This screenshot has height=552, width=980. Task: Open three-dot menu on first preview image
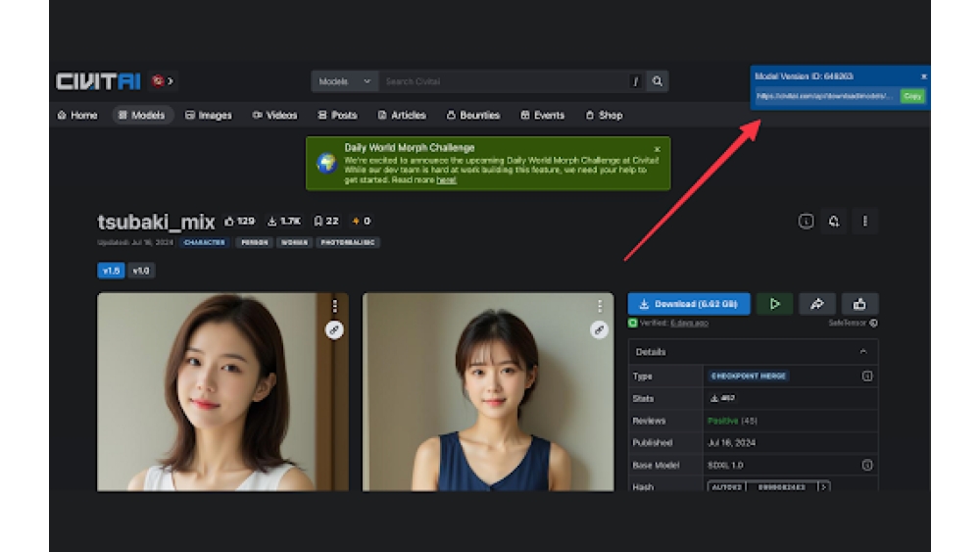(334, 306)
